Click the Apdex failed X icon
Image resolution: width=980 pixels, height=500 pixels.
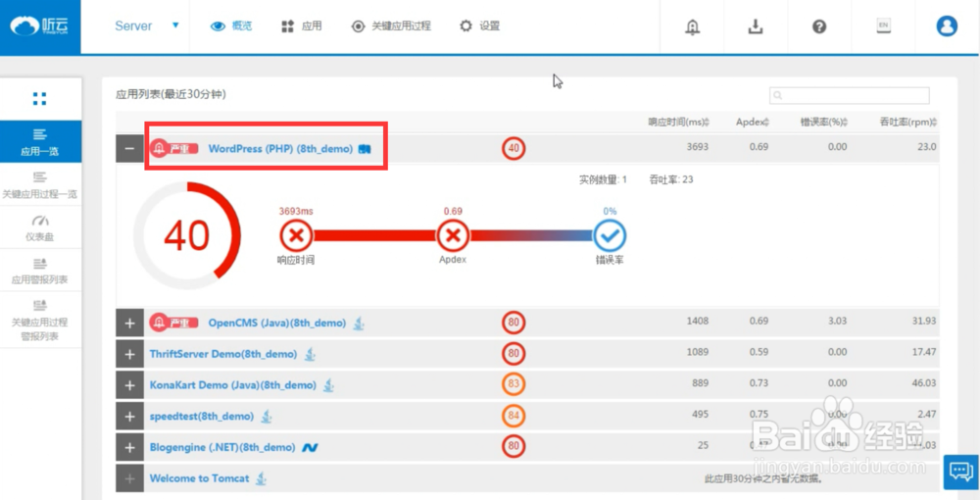tap(453, 235)
